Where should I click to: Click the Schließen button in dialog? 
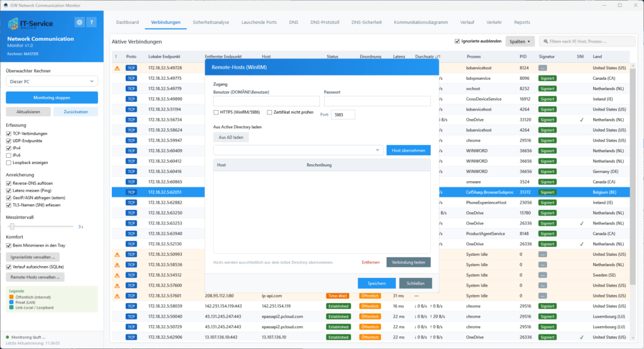(415, 284)
